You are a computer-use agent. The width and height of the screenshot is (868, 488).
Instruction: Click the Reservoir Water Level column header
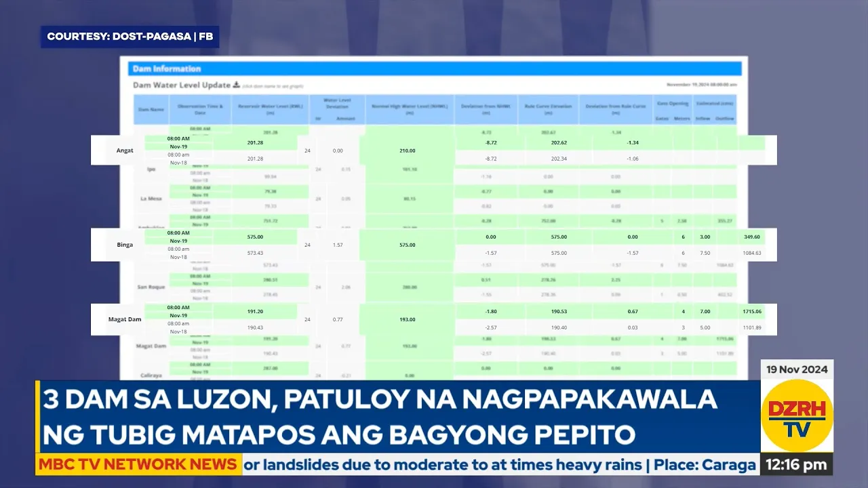(x=270, y=109)
